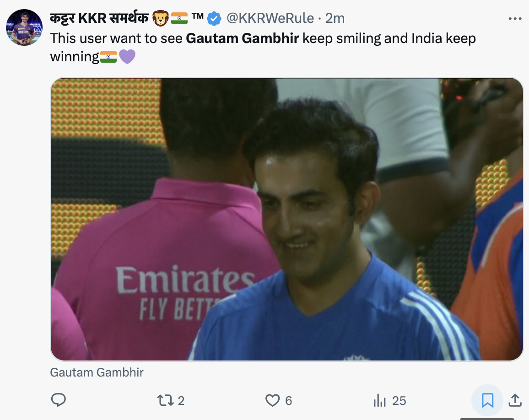The width and height of the screenshot is (529, 420).
Task: Click the repost count '2'
Action: click(181, 401)
